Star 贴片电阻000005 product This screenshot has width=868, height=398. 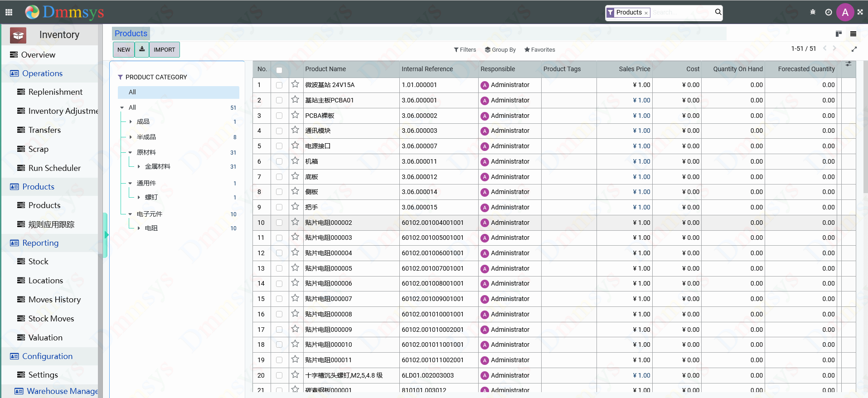[295, 268]
